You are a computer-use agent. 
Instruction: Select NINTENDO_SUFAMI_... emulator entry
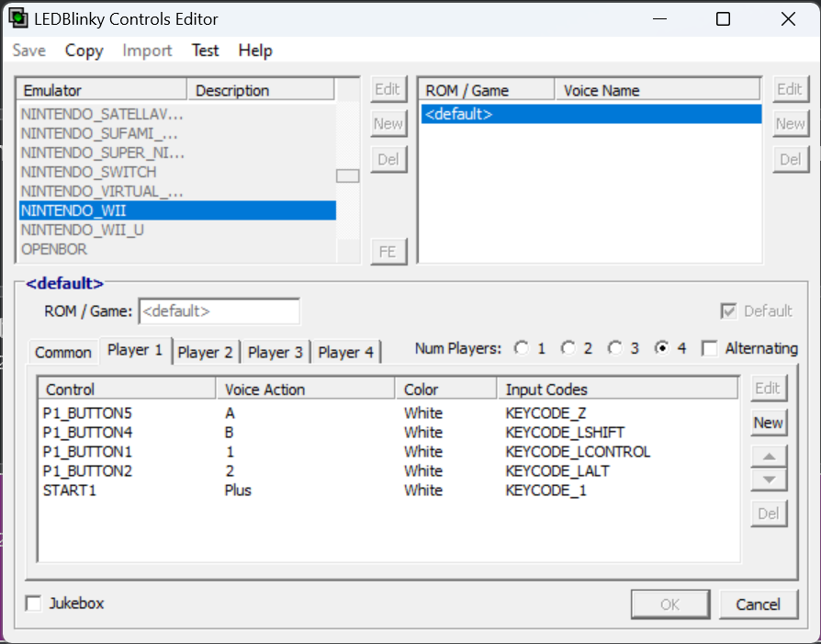tap(177, 133)
